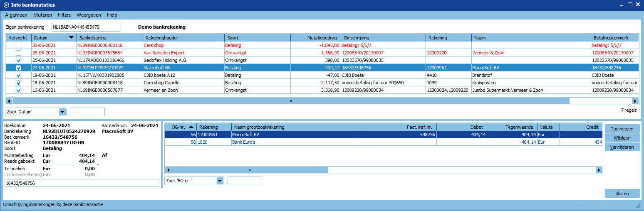Viewport: 644px width, 211px height.
Task: Uncheck Verwerkt for Gedoflex Holding A.G. row
Action: pos(18,60)
